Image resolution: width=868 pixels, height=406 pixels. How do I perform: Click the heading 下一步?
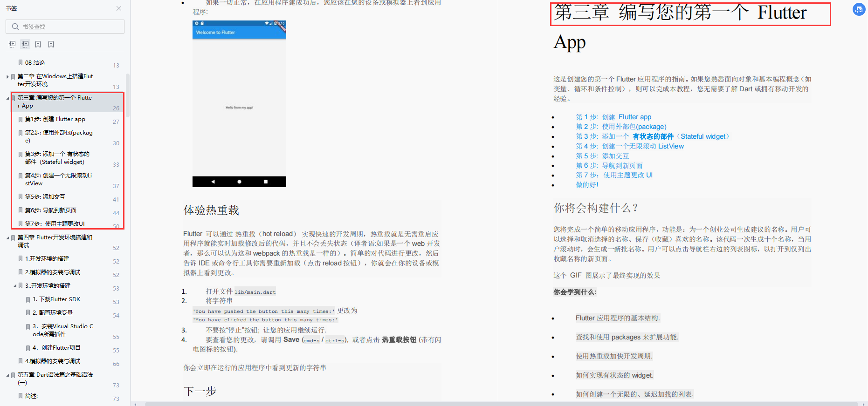200,391
